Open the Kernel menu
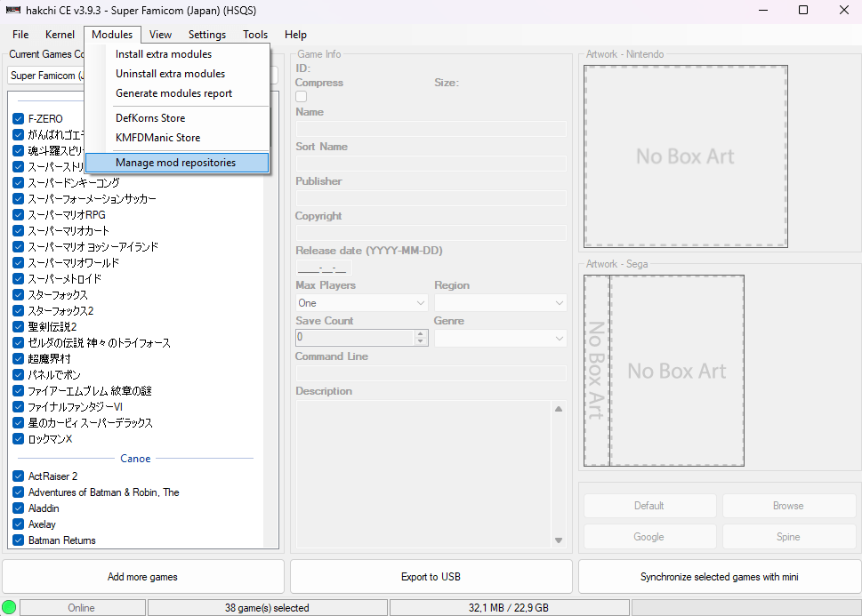Image resolution: width=862 pixels, height=616 pixels. click(x=60, y=34)
